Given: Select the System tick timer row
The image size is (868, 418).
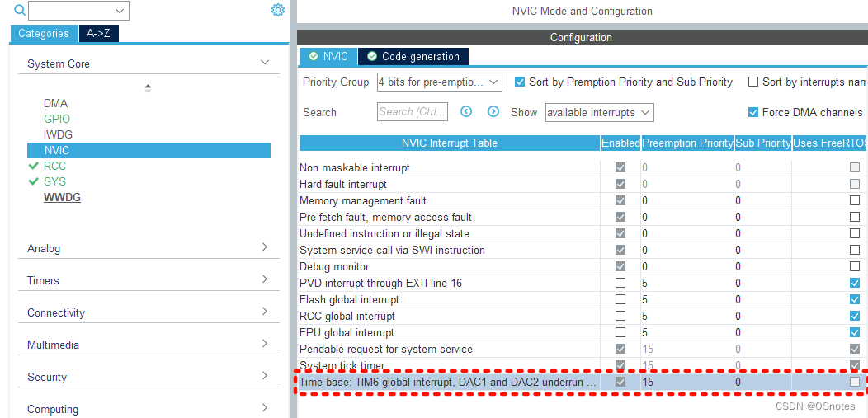Looking at the screenshot, I should click(583, 365).
